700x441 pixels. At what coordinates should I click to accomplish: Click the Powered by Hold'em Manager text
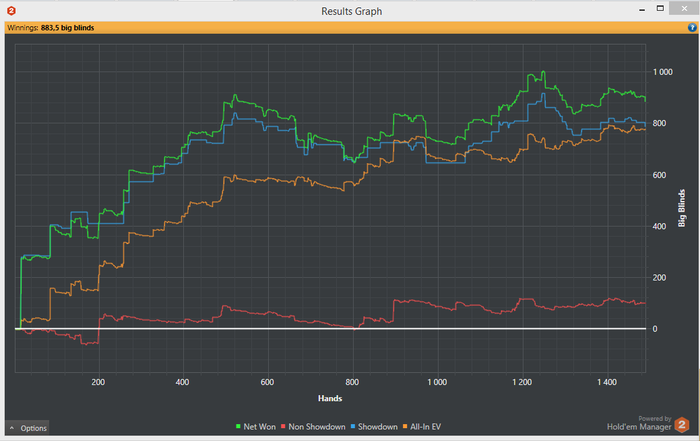(x=639, y=424)
